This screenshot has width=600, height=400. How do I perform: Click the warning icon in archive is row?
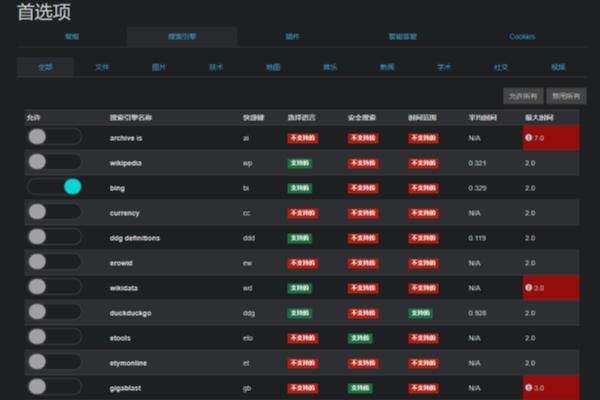pos(529,137)
